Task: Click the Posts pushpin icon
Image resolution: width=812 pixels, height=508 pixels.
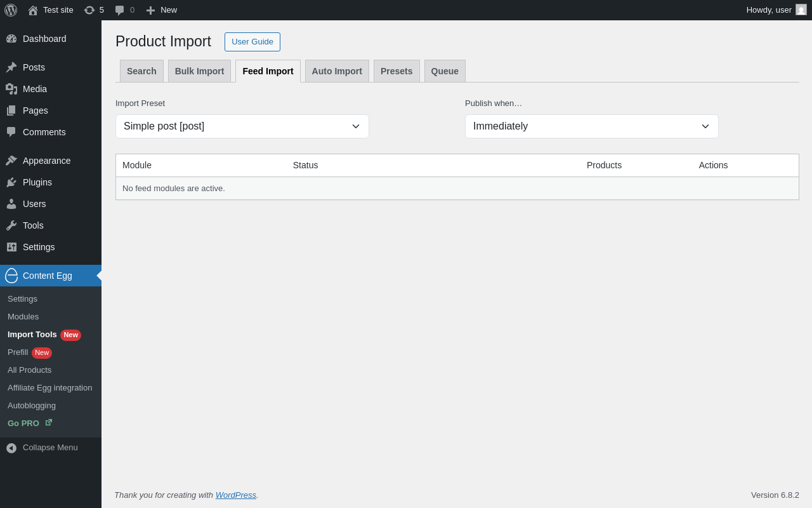Action: (x=11, y=67)
